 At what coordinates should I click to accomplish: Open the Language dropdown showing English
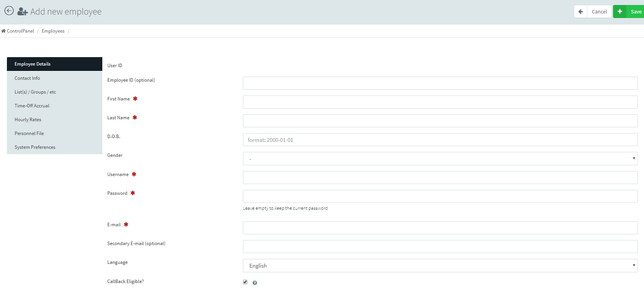point(440,265)
